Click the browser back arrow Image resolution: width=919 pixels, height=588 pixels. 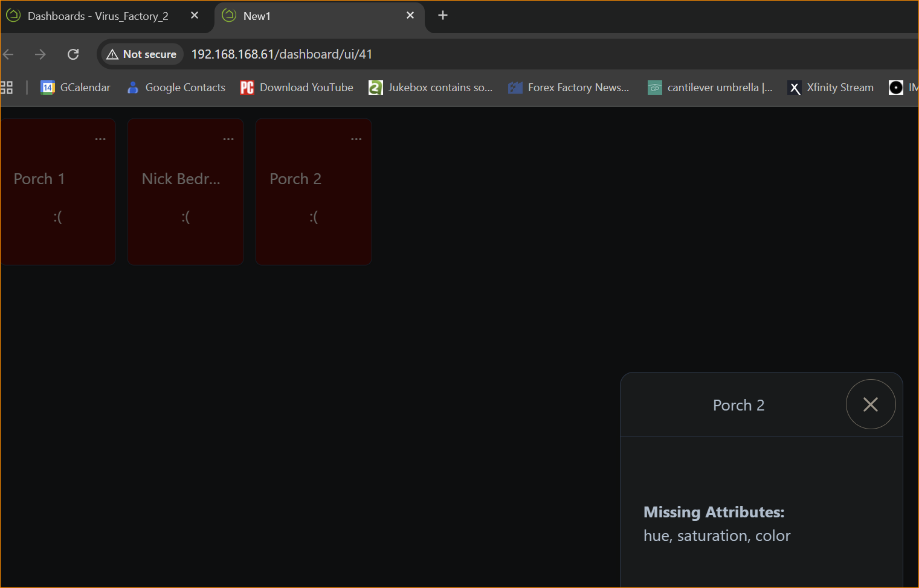8,54
